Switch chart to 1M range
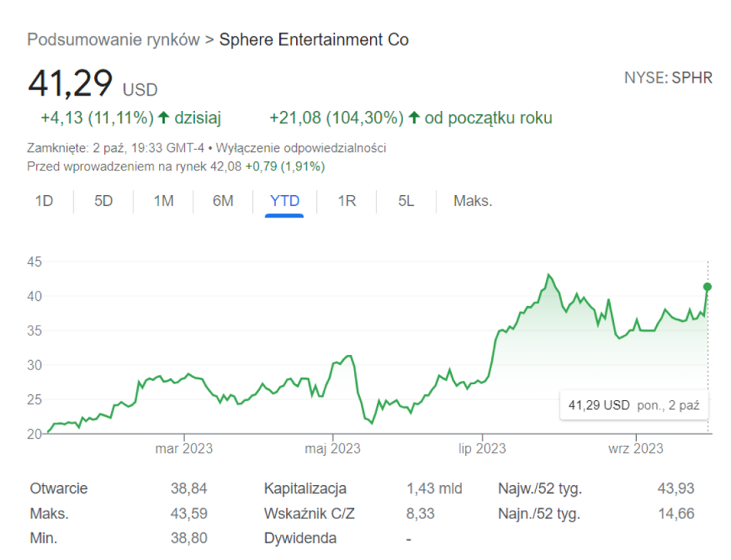The image size is (731, 560). coord(163,201)
